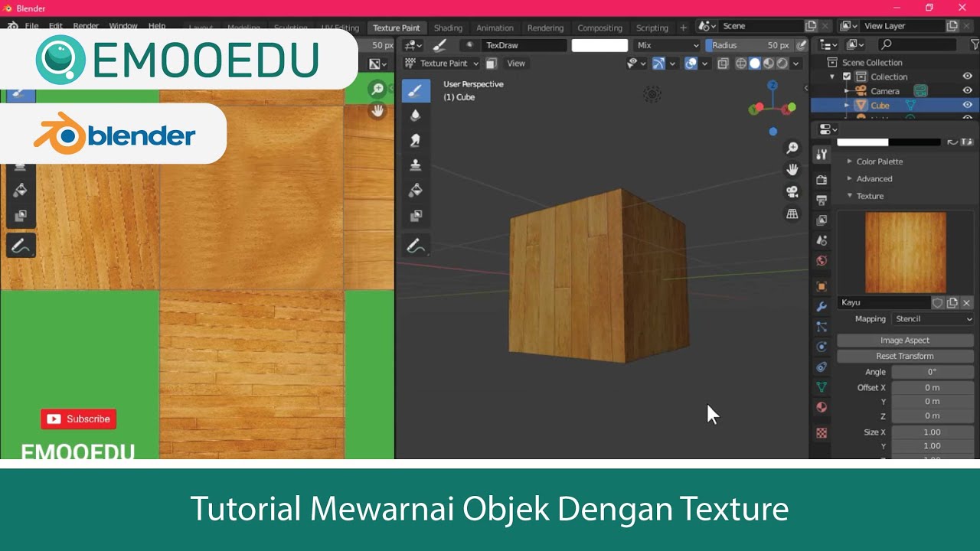Open the Physics properties tab

coord(822,347)
